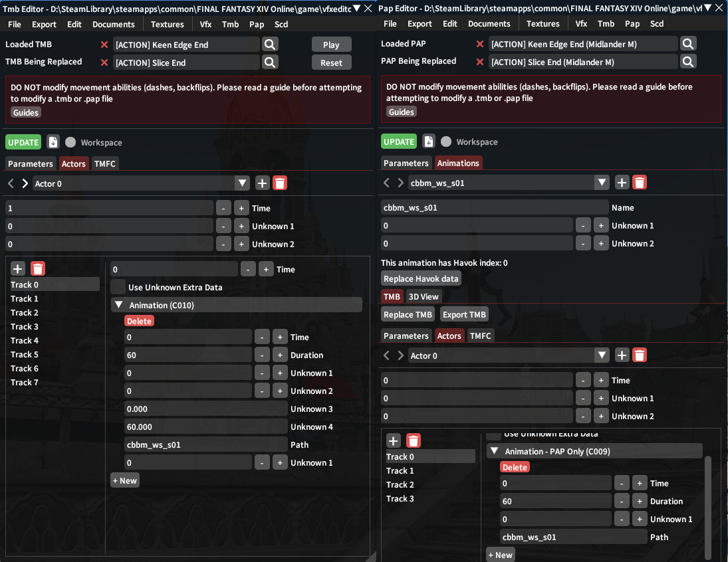
Task: Click UPDATE in Tmb Editor
Action: [23, 142]
